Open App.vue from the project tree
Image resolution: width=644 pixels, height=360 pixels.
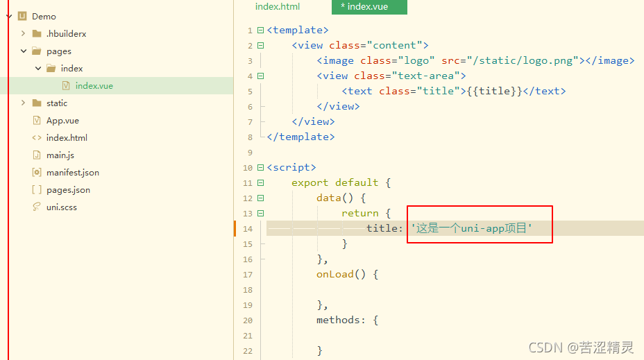[62, 120]
